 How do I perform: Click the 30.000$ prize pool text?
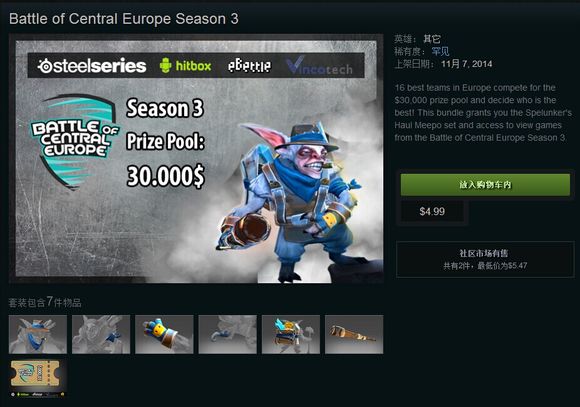coord(165,176)
